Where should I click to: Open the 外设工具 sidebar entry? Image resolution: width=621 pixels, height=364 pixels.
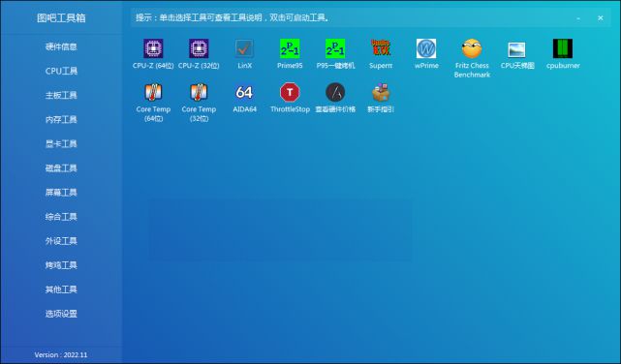click(61, 241)
